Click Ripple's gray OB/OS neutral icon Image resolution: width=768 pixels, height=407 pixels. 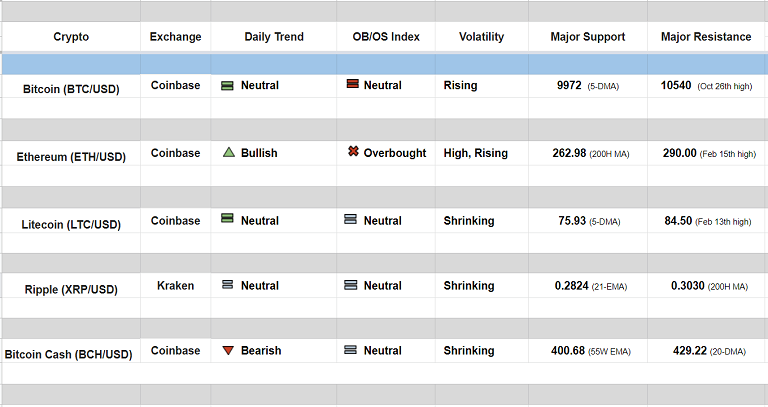[x=350, y=285]
